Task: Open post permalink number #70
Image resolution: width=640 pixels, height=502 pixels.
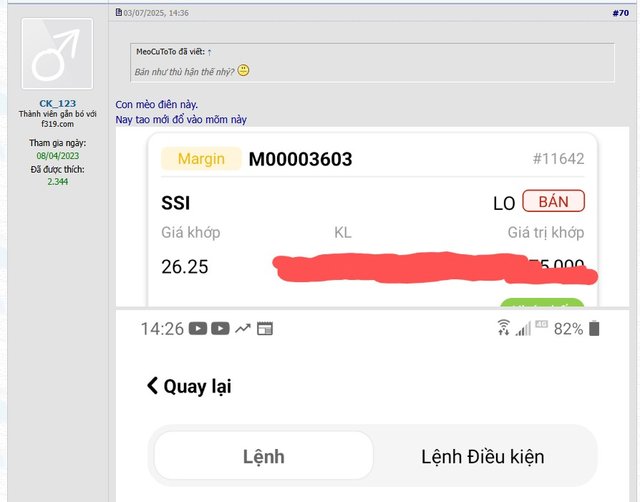Action: point(620,13)
